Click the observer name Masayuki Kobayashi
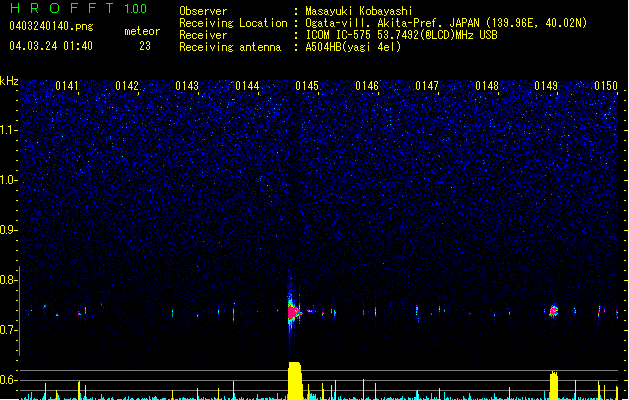The image size is (629, 400). coord(359,11)
